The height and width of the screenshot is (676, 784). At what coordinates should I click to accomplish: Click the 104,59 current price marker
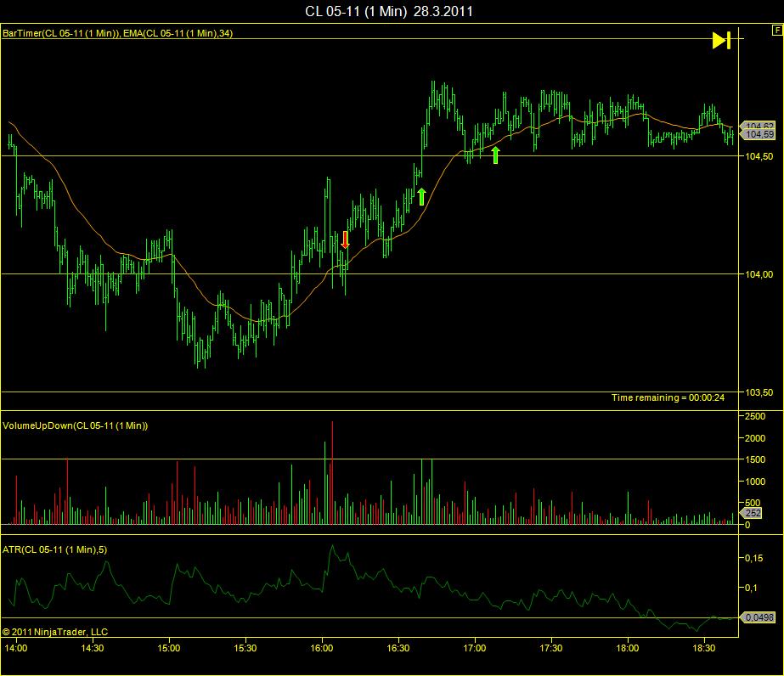click(758, 134)
